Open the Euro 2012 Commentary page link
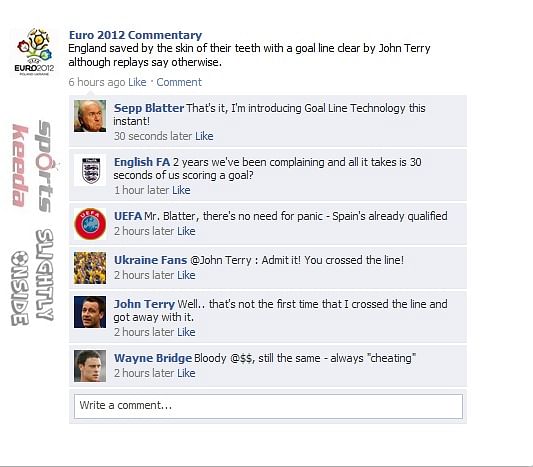533x467 pixels. [x=135, y=35]
